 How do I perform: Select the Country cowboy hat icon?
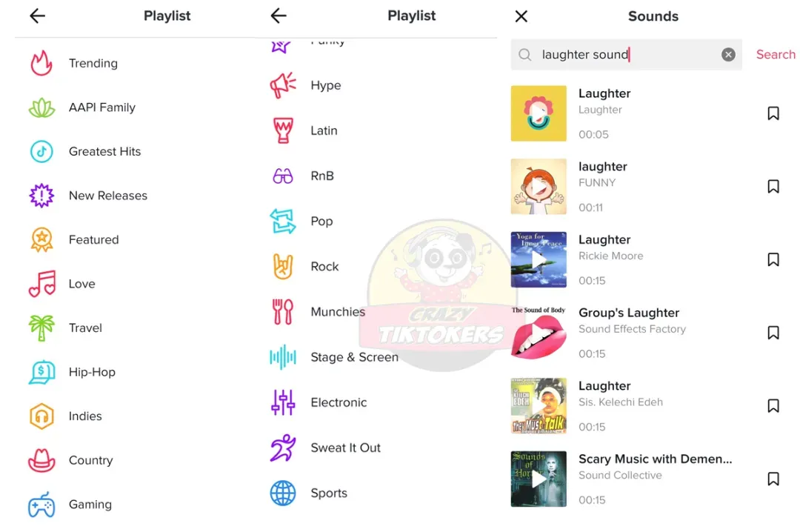41,461
